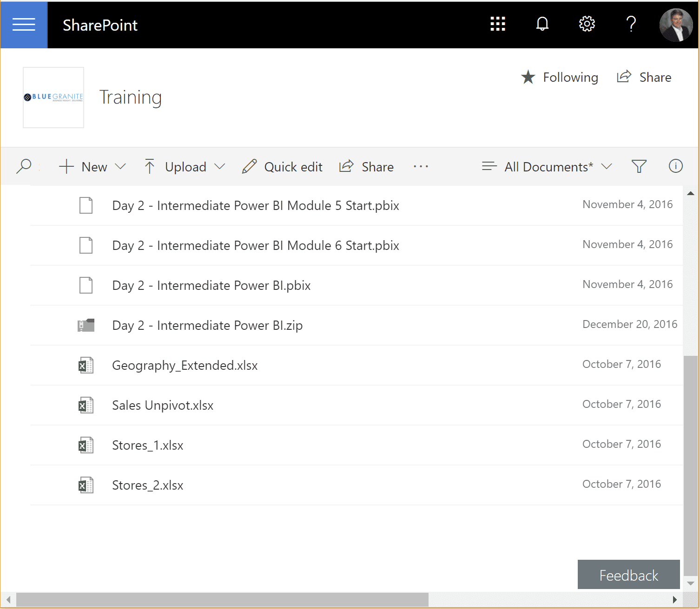Open the filter pane funnel
Image resolution: width=700 pixels, height=609 pixels.
(x=639, y=166)
